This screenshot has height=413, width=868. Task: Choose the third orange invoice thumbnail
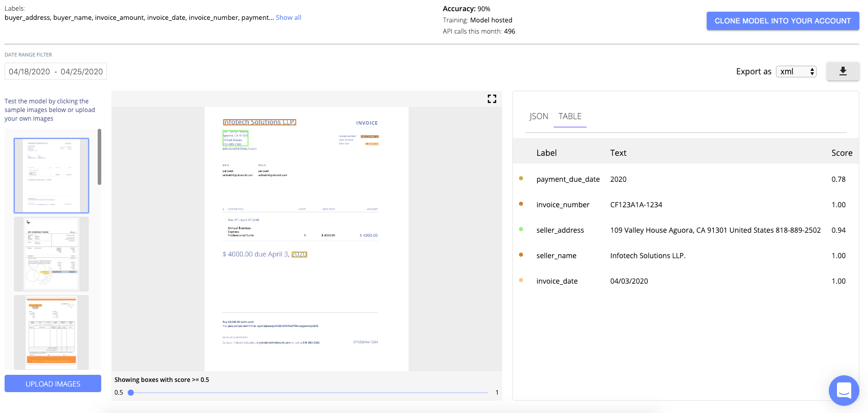(x=51, y=332)
